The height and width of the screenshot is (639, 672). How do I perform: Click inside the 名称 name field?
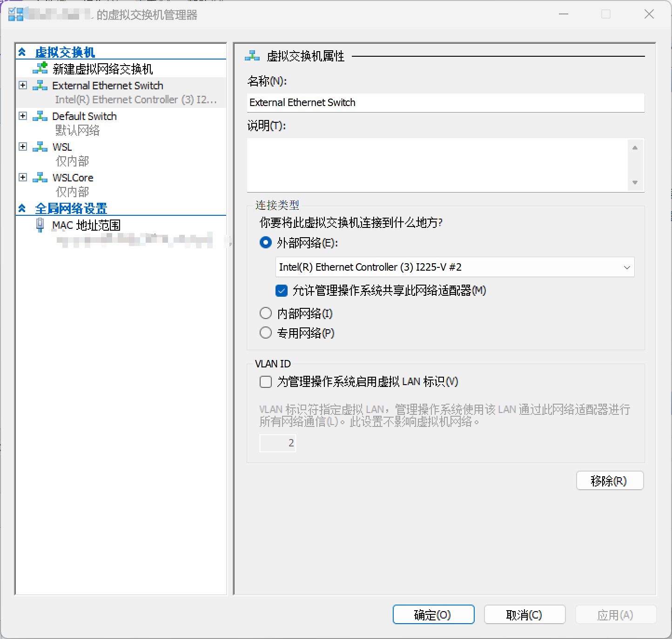tap(444, 102)
